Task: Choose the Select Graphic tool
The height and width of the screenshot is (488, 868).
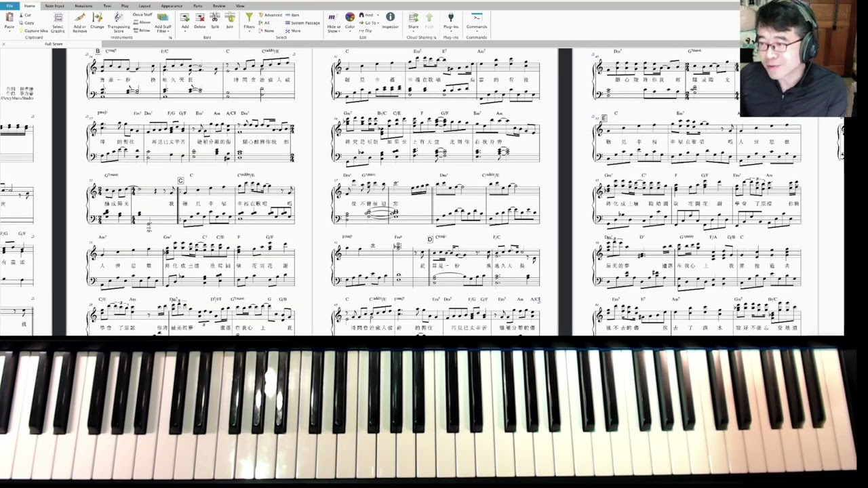Action: (x=58, y=22)
